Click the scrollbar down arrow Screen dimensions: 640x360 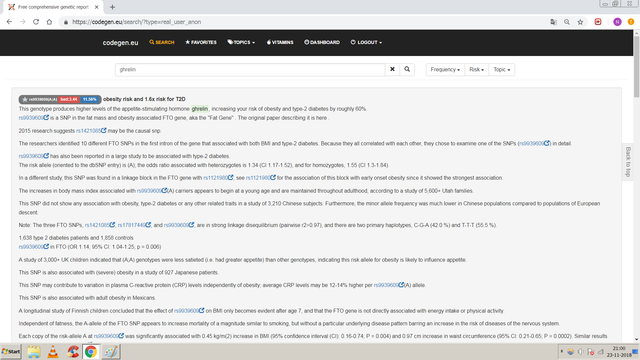pyautogui.click(x=636, y=339)
